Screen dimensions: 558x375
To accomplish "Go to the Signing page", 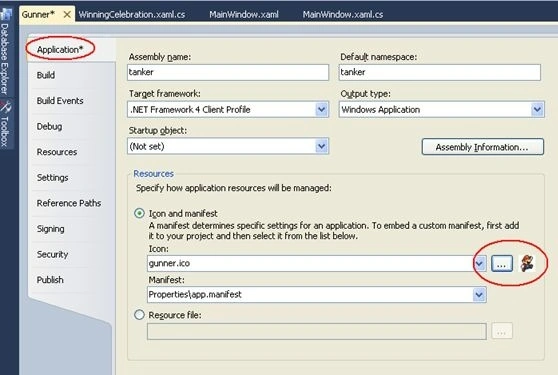I will [x=51, y=229].
